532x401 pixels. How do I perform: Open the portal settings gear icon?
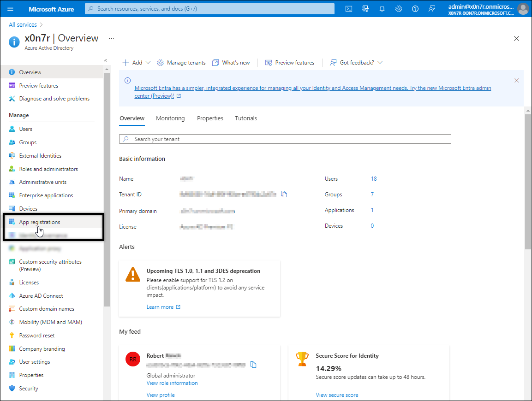click(399, 9)
